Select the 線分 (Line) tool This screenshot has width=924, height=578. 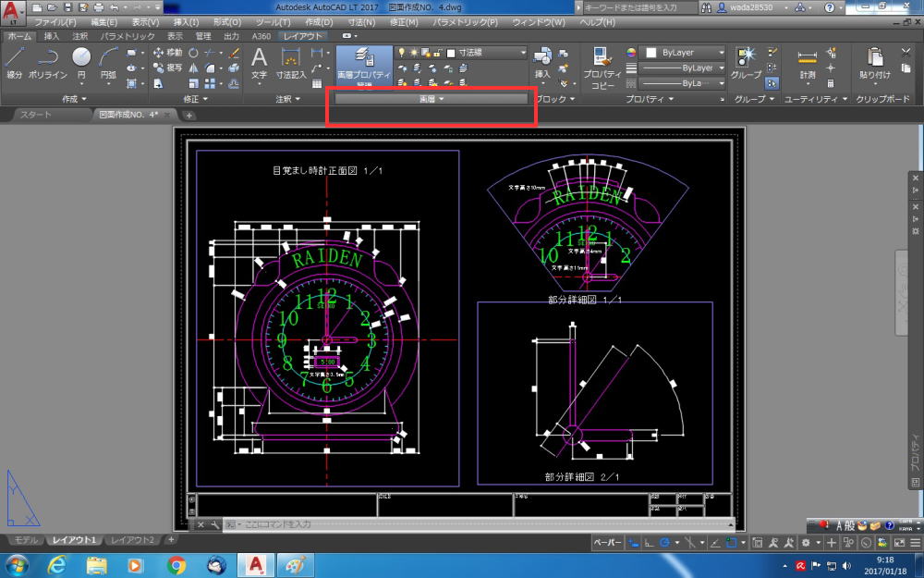14,63
